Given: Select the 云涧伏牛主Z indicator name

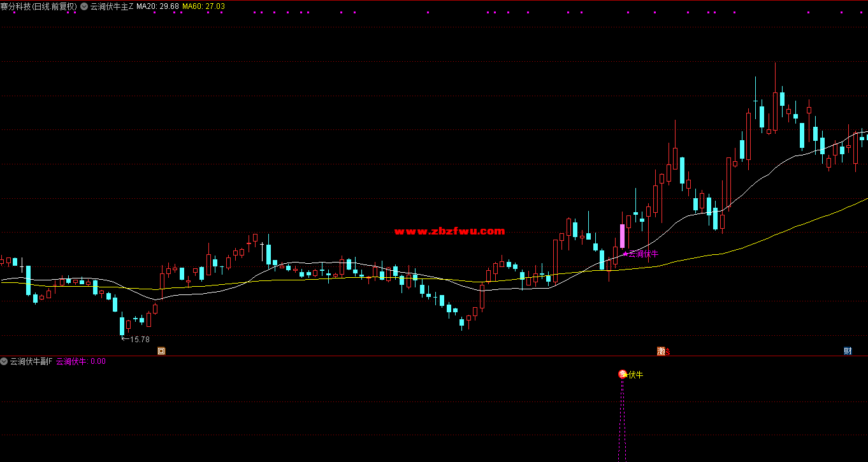Looking at the screenshot, I should (112, 6).
